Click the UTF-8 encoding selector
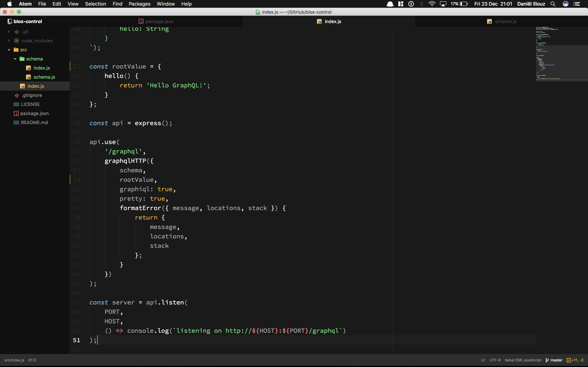 [x=495, y=360]
